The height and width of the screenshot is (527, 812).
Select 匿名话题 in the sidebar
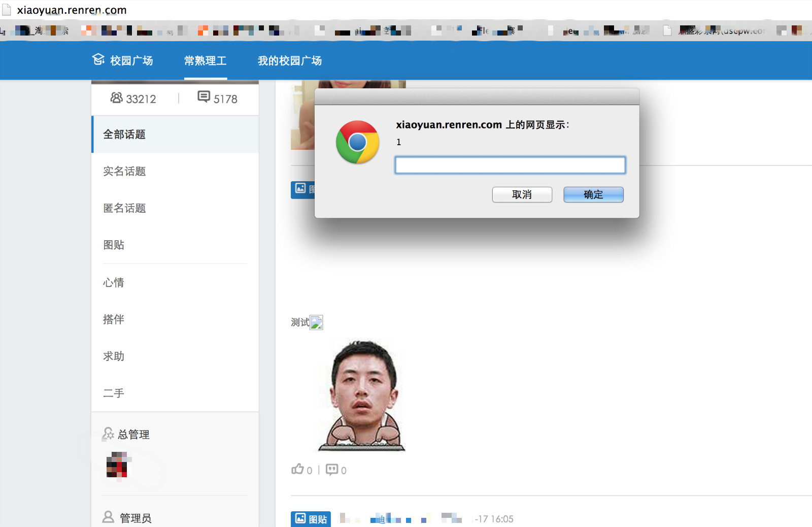(175, 208)
